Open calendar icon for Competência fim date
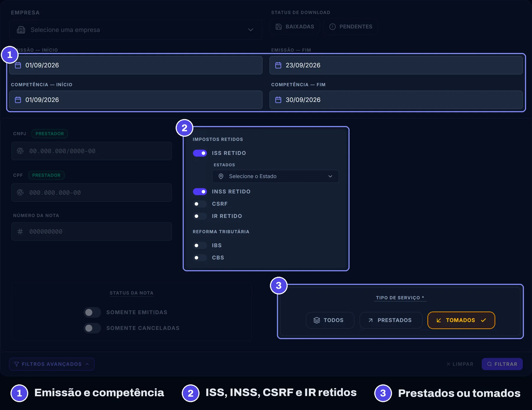This screenshot has height=410, width=532. tap(278, 100)
